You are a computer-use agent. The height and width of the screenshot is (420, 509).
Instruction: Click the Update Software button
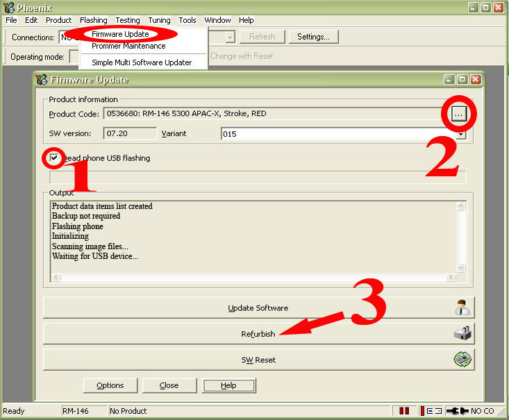pos(258,308)
